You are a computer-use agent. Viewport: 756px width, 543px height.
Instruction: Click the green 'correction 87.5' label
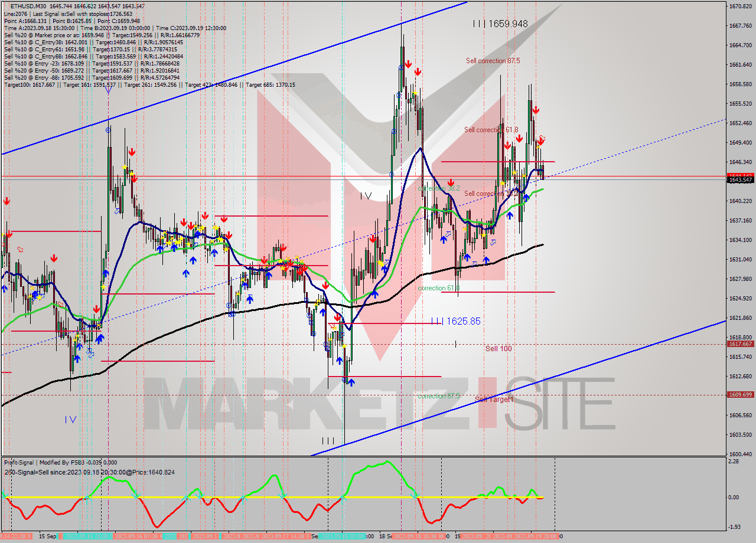[438, 396]
